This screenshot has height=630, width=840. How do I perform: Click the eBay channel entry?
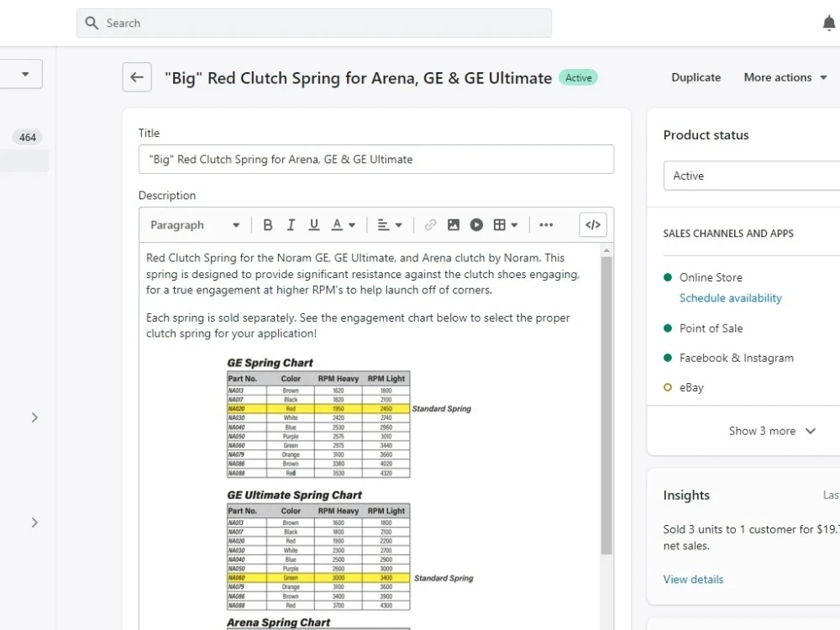point(691,387)
